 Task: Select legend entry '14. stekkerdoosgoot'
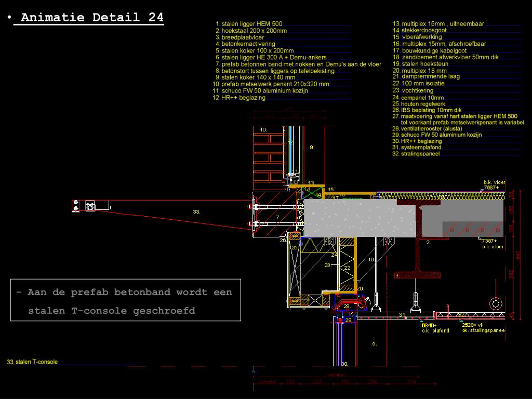pos(419,30)
